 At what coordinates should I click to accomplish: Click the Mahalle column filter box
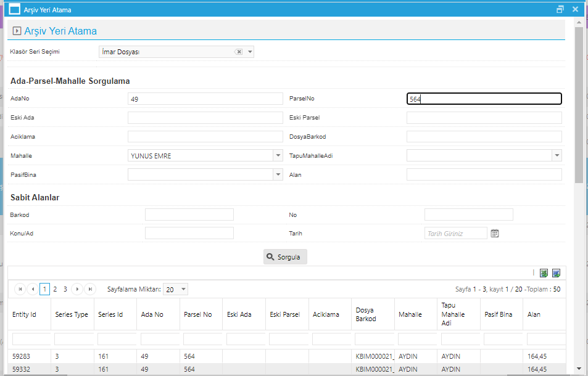[417, 339]
